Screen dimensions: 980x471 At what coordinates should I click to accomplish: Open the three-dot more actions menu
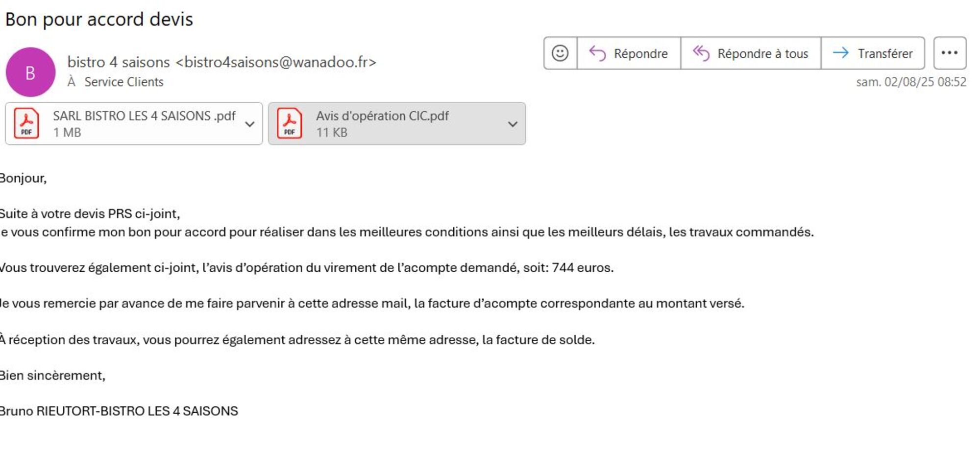point(949,53)
